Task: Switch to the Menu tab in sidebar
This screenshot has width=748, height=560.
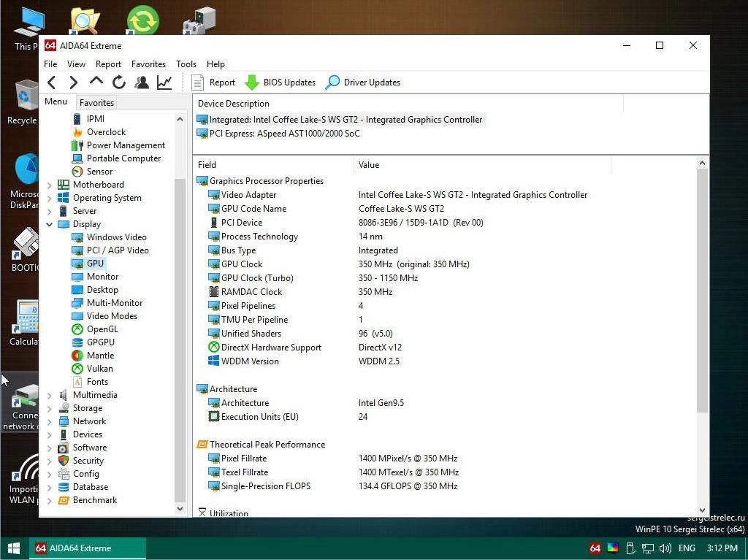Action: pos(56,101)
